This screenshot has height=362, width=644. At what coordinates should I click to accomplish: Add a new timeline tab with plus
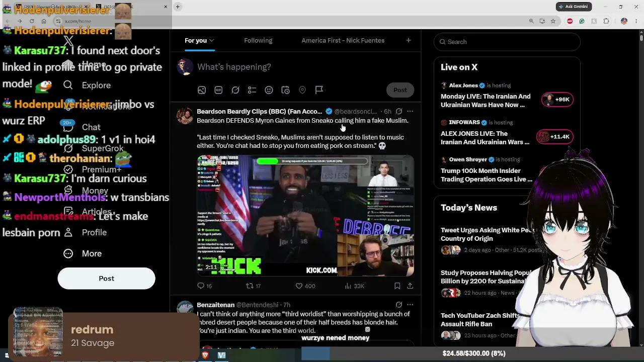[x=409, y=40]
